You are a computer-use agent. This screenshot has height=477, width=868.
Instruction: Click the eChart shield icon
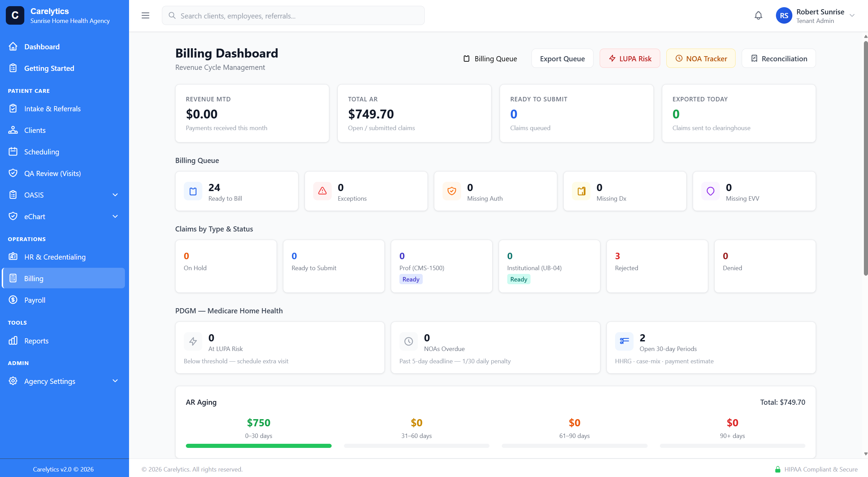pyautogui.click(x=13, y=216)
